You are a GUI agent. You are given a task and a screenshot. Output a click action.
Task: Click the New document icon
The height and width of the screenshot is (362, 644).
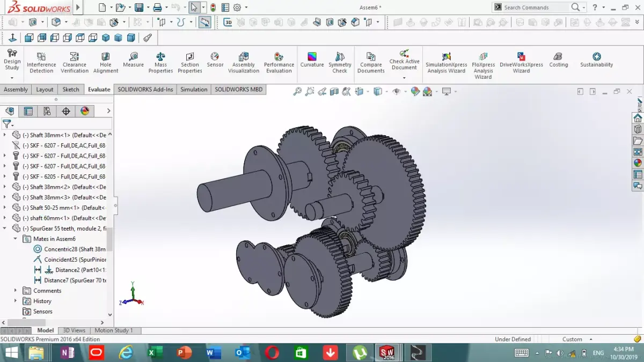tap(103, 8)
